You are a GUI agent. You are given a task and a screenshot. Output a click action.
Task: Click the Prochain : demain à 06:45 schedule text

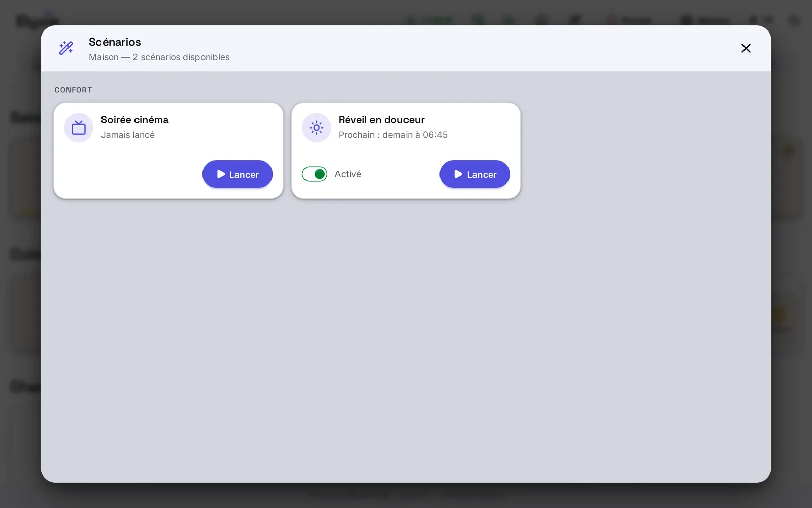point(393,135)
